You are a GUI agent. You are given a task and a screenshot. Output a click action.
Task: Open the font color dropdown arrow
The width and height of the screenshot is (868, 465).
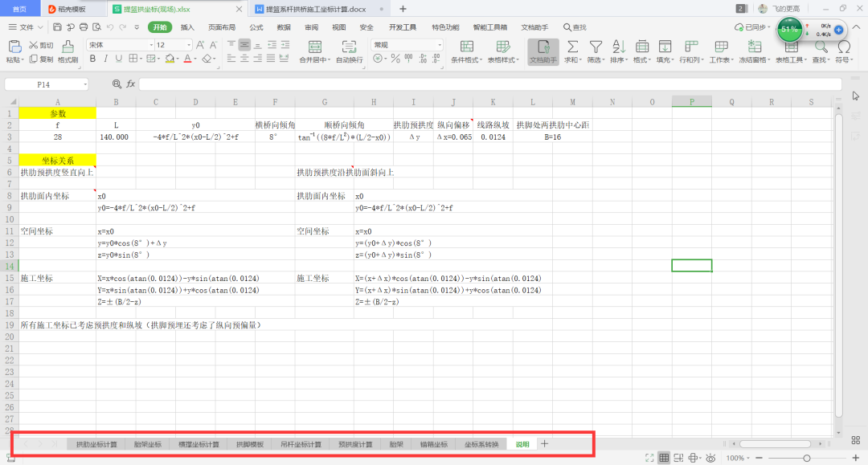196,59
